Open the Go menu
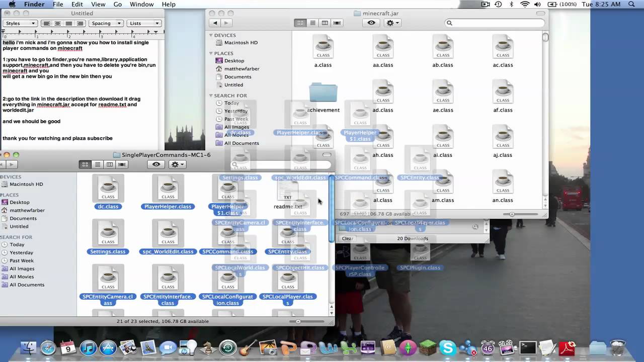644x362 pixels. coord(118,5)
